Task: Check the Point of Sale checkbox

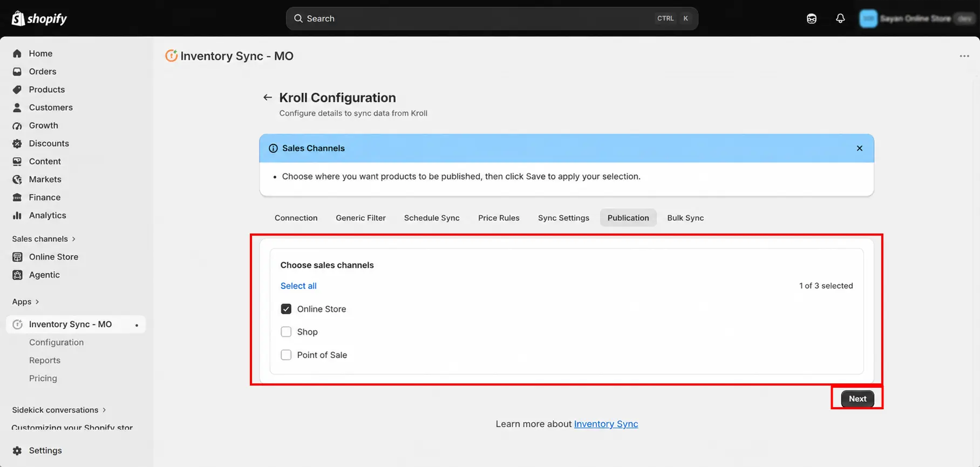Action: [x=286, y=355]
